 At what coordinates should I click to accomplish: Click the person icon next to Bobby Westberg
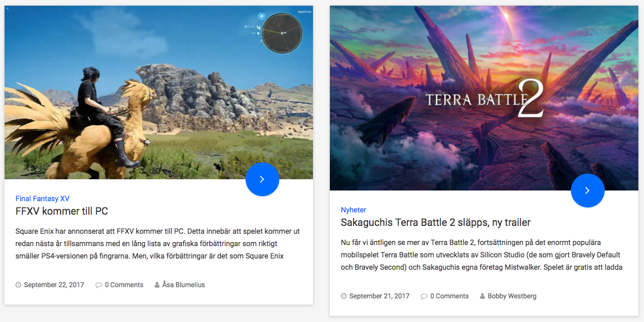click(482, 296)
